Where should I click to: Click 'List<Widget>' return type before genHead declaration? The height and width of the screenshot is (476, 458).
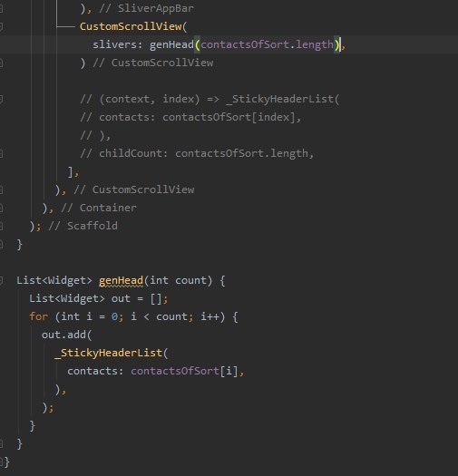54,281
